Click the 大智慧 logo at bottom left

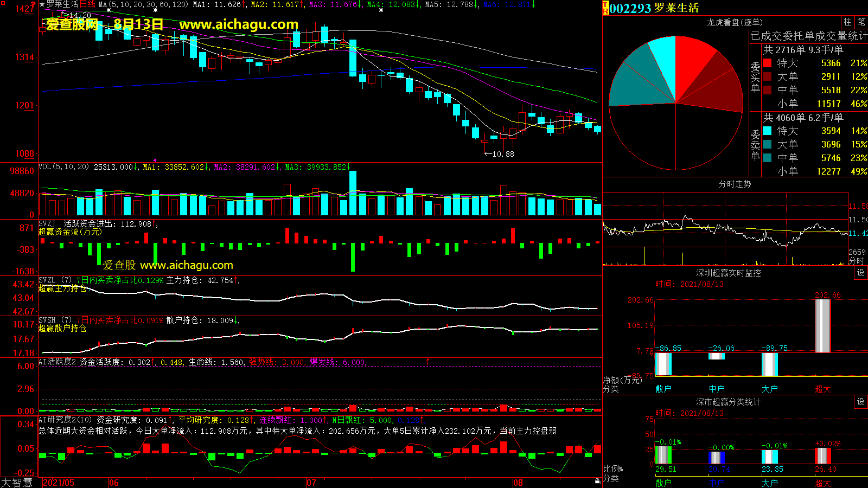tap(17, 483)
